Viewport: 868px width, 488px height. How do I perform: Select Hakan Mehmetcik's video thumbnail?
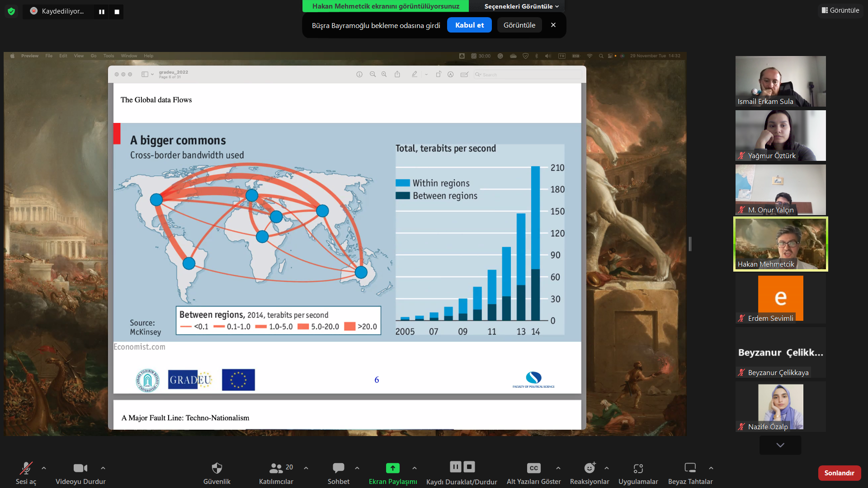780,244
